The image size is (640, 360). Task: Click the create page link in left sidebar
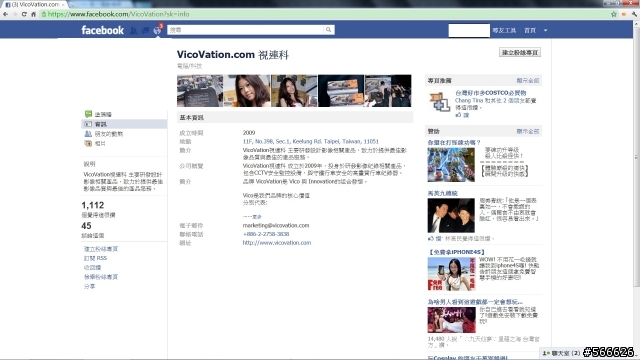point(101,249)
